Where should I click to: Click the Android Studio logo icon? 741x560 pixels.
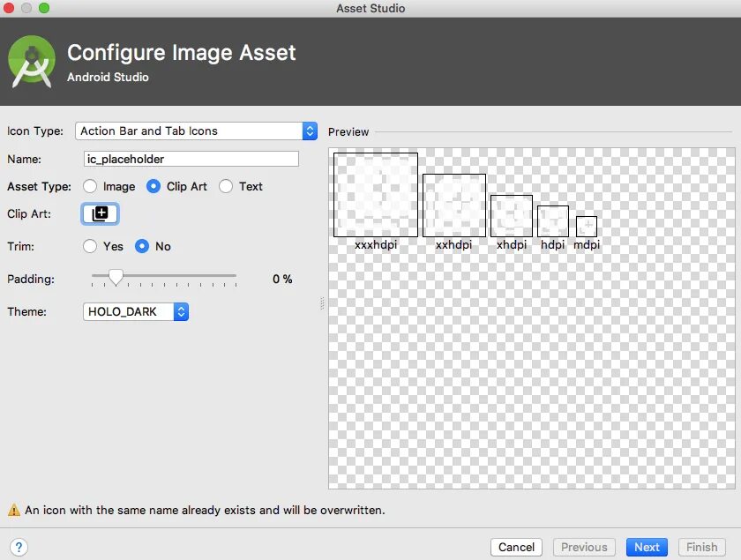point(32,62)
